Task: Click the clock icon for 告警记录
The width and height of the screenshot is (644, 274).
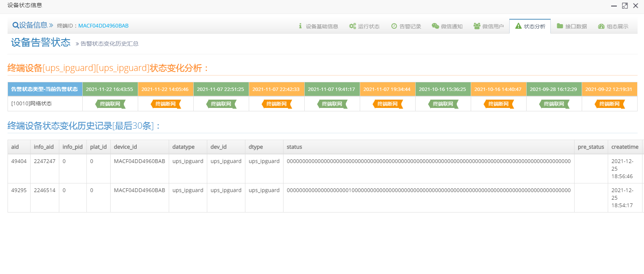Action: 394,26
